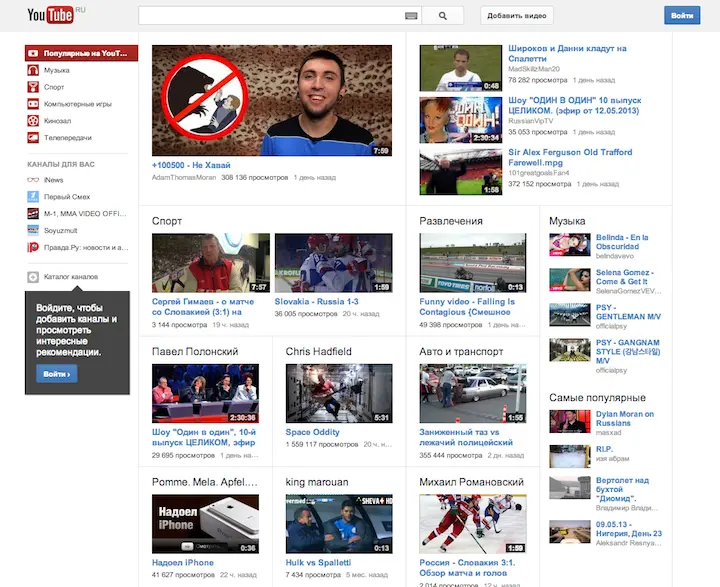Open the Sir Alex Ferguson farewell thumbnail
The image size is (720, 587).
(x=461, y=172)
